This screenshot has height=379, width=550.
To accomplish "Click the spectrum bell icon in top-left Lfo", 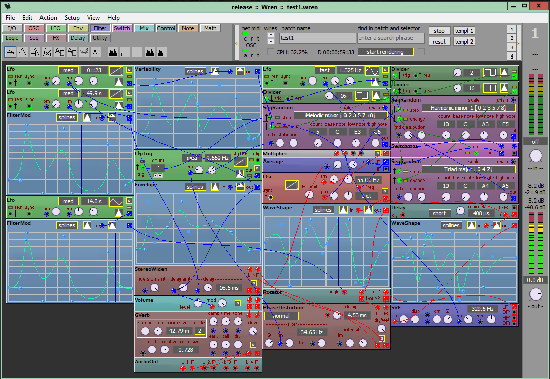I will (119, 82).
